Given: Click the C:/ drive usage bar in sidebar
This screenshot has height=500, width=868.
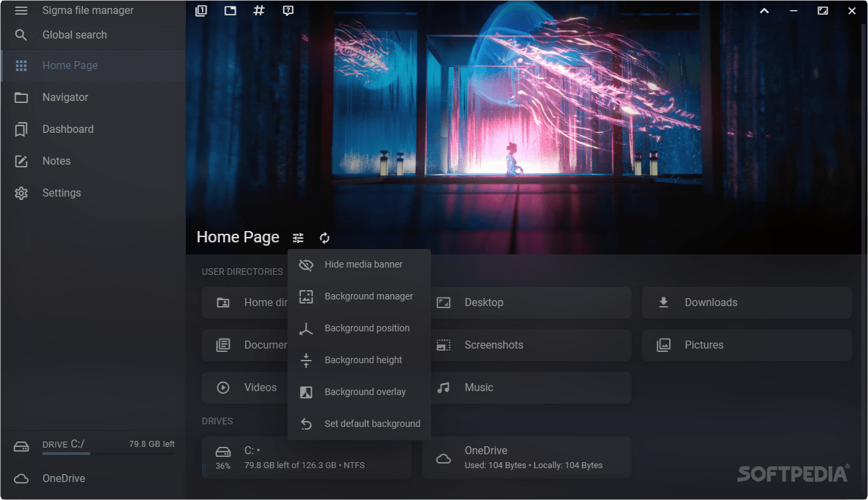Looking at the screenshot, I should coord(108,454).
